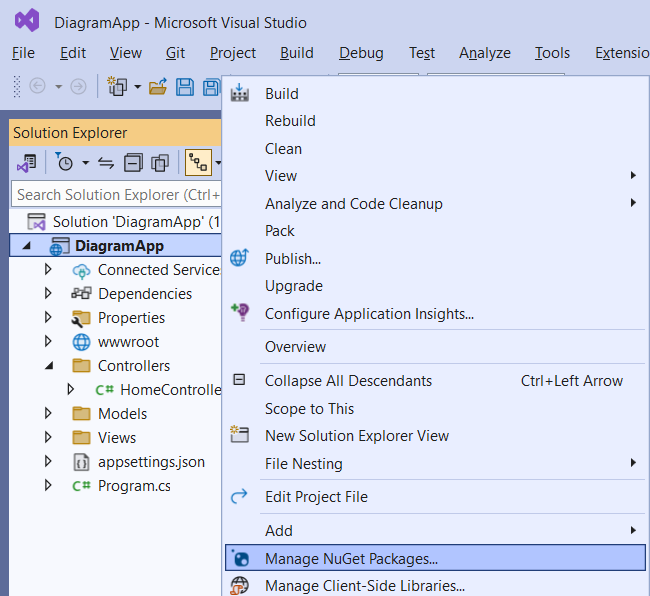The width and height of the screenshot is (650, 596).
Task: Switch views with the Solution Explorer toolbar icon
Action: click(x=27, y=162)
